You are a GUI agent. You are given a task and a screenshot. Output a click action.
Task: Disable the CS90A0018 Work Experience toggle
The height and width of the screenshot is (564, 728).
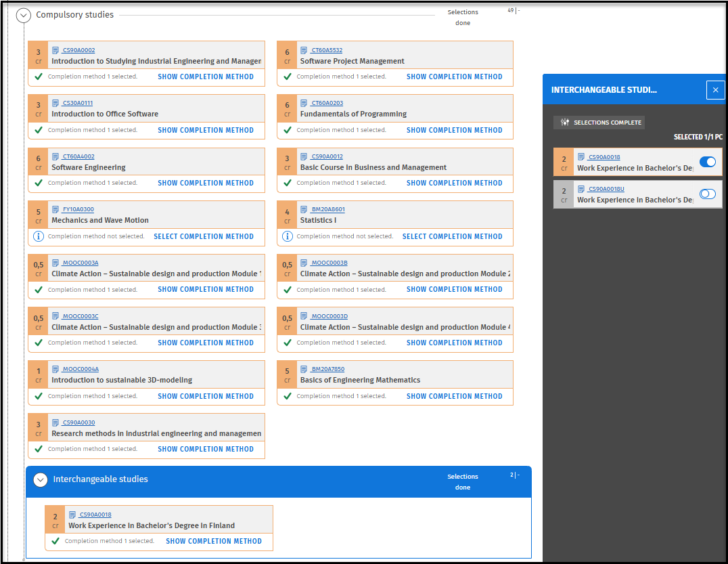pyautogui.click(x=707, y=162)
